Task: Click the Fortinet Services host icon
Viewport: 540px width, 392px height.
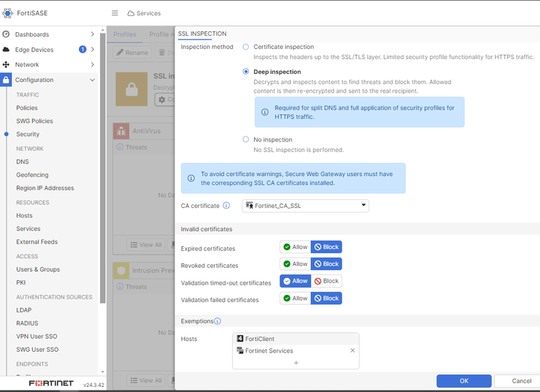Action: point(240,350)
